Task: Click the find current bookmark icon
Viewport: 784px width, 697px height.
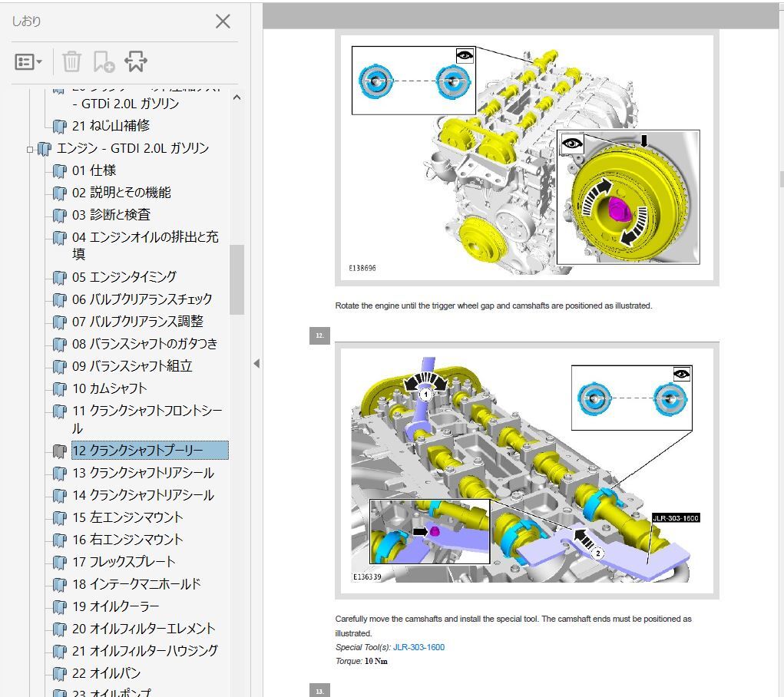Action: point(135,62)
